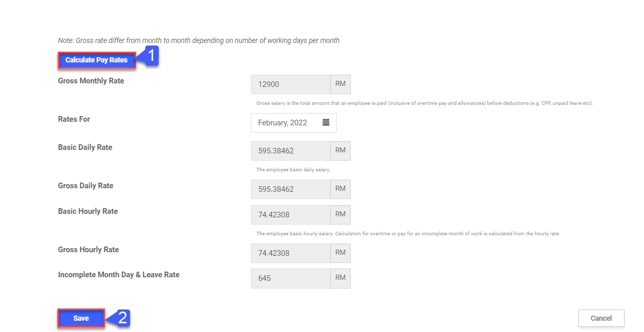Click the step 2 callout badge
This screenshot has height=332, width=644.
(121, 318)
